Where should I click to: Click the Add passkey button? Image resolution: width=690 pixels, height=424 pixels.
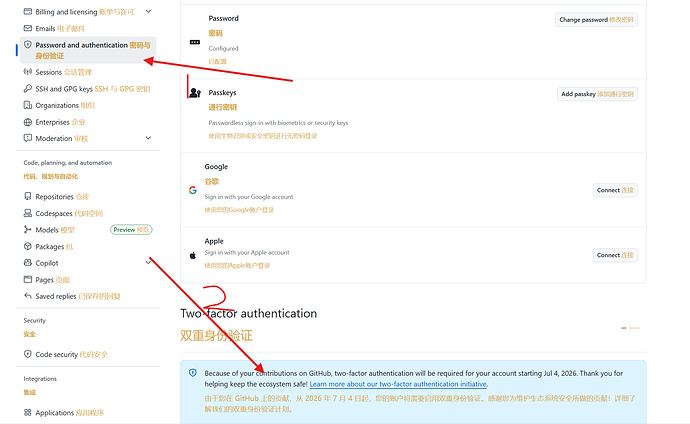[x=597, y=94]
